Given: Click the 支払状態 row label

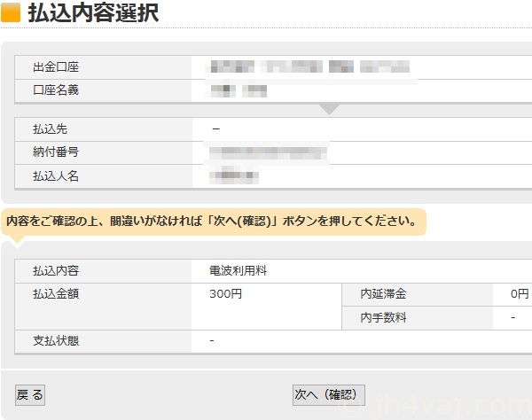Looking at the screenshot, I should 56,340.
